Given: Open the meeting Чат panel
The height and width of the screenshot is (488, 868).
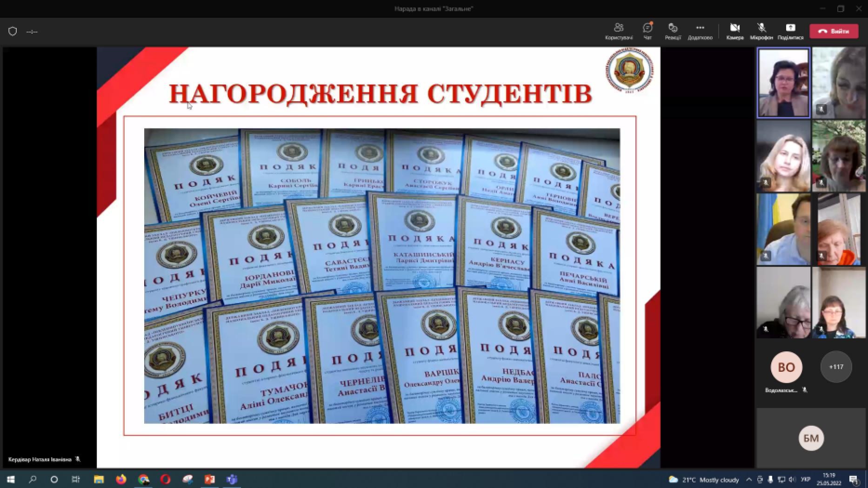Looking at the screenshot, I should (648, 31).
